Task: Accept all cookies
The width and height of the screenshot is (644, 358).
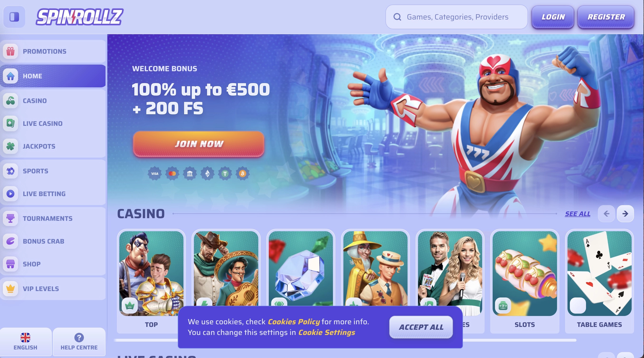Action: point(421,327)
